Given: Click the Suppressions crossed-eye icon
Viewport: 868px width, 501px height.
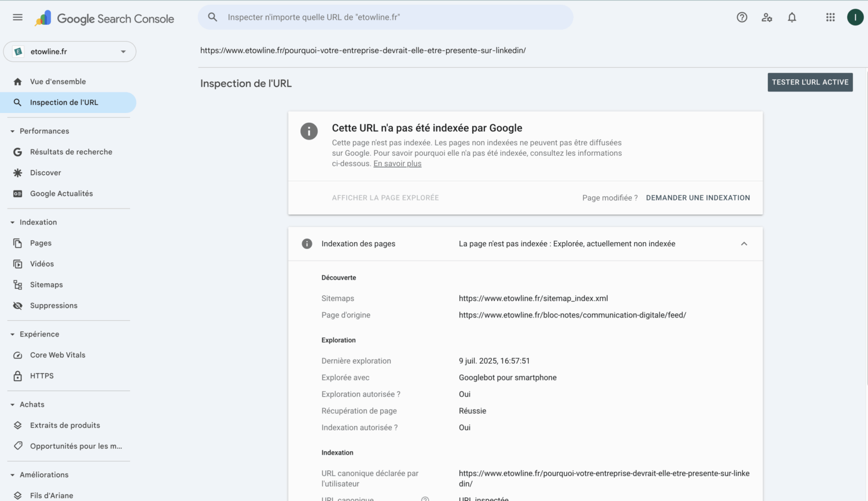Looking at the screenshot, I should coord(18,306).
